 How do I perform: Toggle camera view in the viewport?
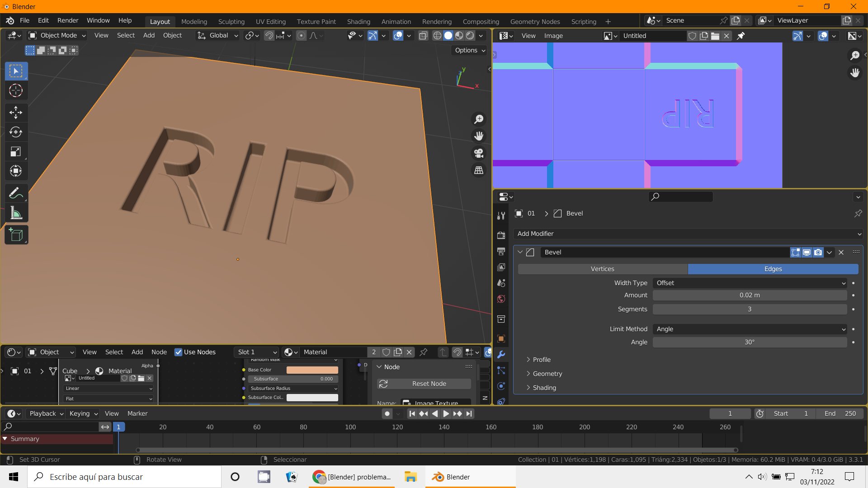(479, 153)
